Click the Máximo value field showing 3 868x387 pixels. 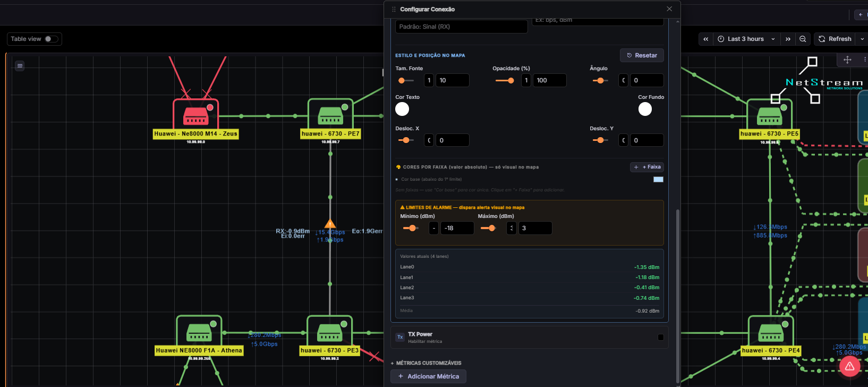(535, 228)
